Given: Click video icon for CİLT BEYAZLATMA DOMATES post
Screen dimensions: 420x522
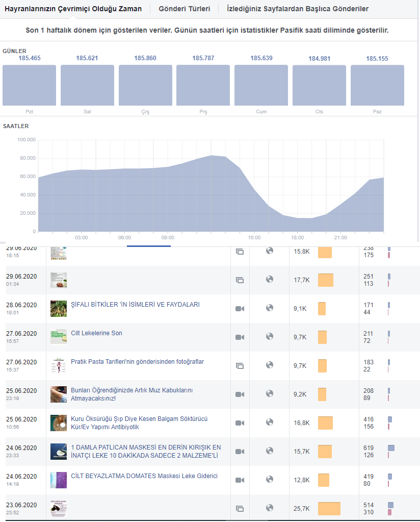Looking at the screenshot, I should pyautogui.click(x=240, y=480).
